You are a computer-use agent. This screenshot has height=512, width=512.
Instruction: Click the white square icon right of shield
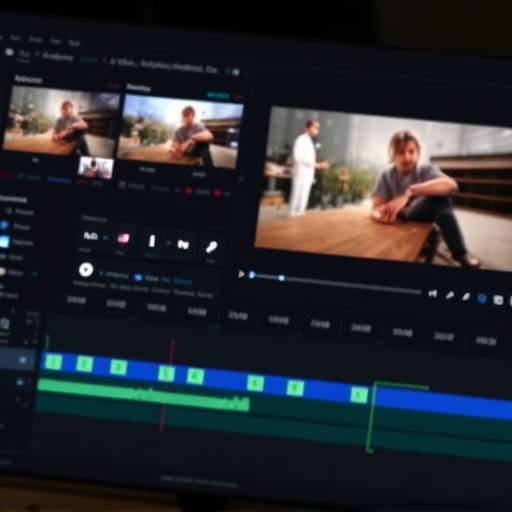[498, 300]
